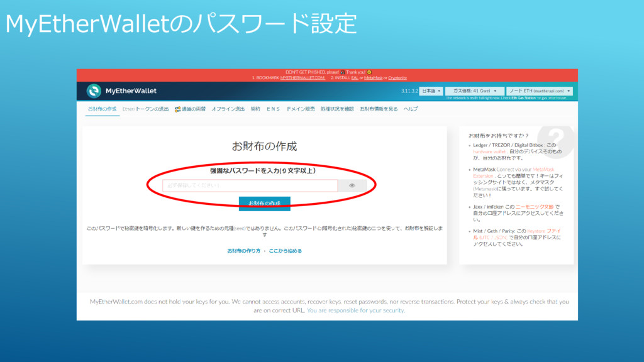Image resolution: width=644 pixels, height=362 pixels.
Task: Click the blue お財布の作成 button
Action: point(265,203)
